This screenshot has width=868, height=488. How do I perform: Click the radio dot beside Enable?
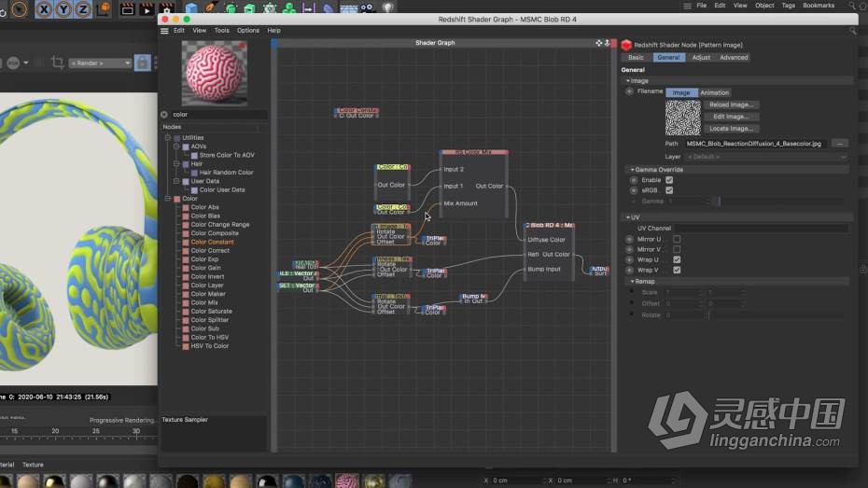point(634,180)
